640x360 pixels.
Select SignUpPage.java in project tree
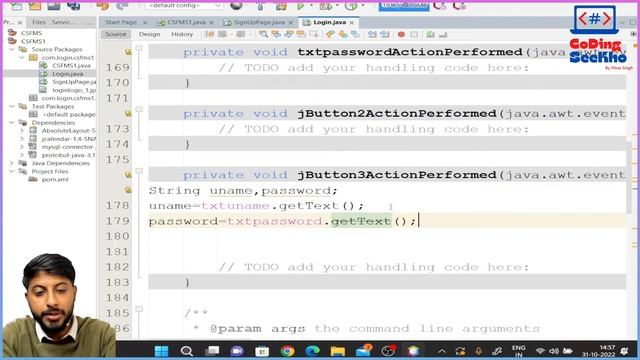tap(74, 82)
